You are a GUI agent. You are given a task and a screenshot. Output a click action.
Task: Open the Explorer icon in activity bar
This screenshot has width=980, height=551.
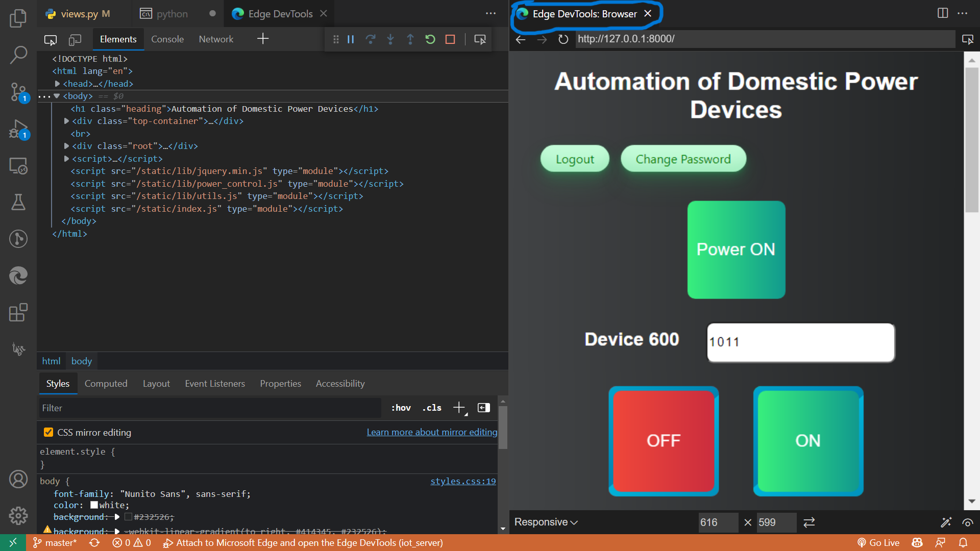tap(18, 18)
